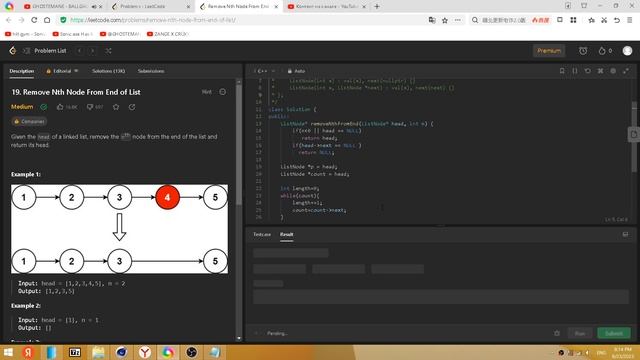Click the editor bookmark icon

pyautogui.click(x=562, y=71)
